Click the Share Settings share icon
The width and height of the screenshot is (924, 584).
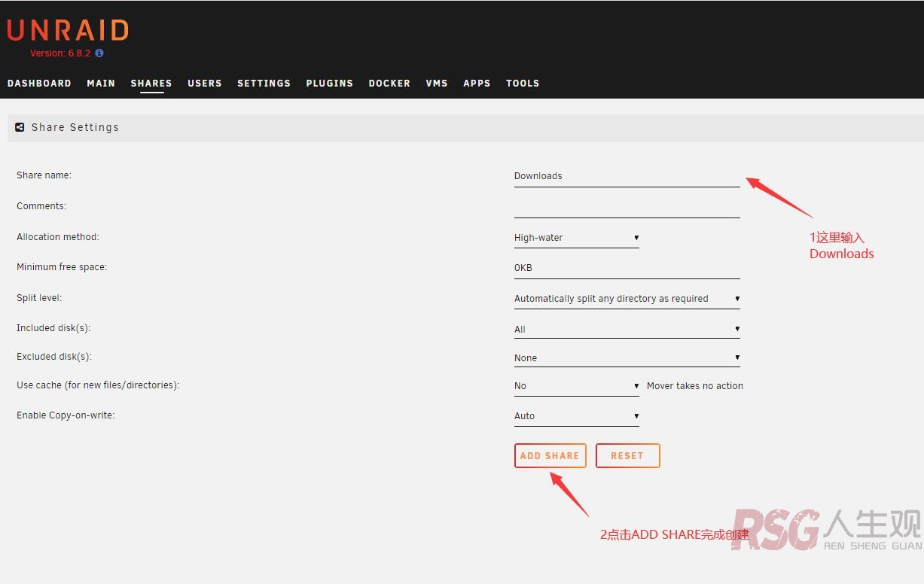(20, 127)
